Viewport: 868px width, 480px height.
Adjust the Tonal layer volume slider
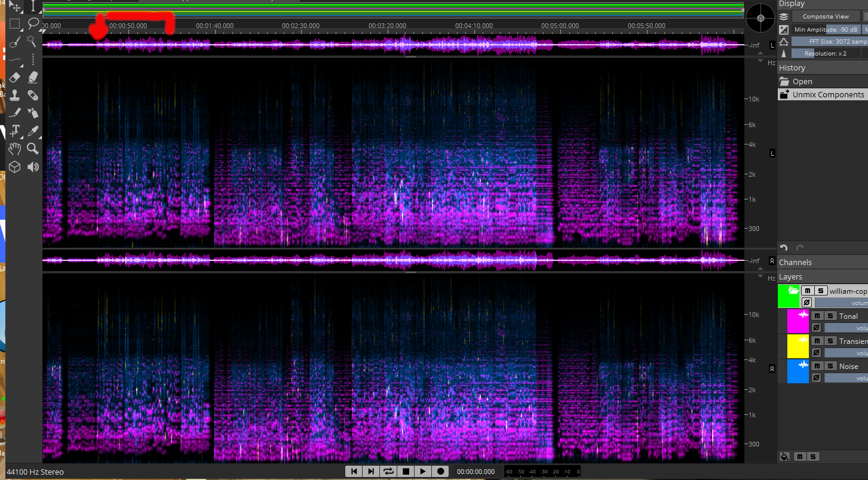846,327
